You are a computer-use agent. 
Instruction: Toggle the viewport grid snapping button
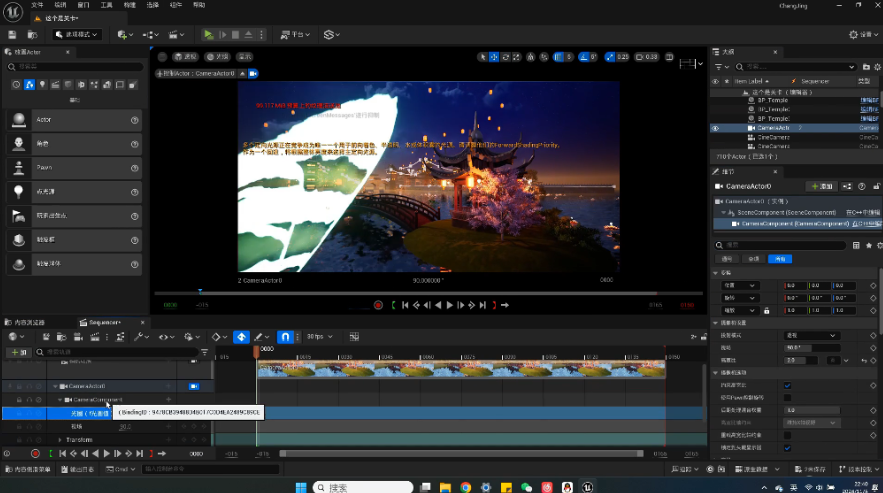pyautogui.click(x=558, y=57)
